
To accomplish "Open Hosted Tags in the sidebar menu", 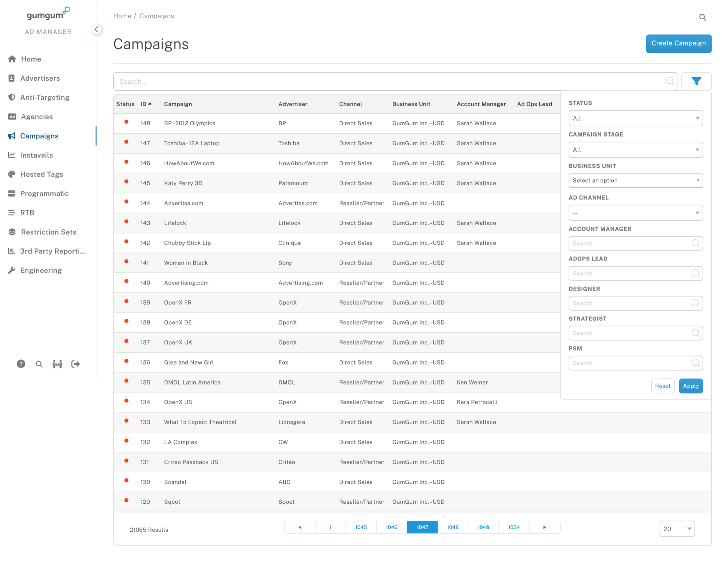I will tap(41, 174).
